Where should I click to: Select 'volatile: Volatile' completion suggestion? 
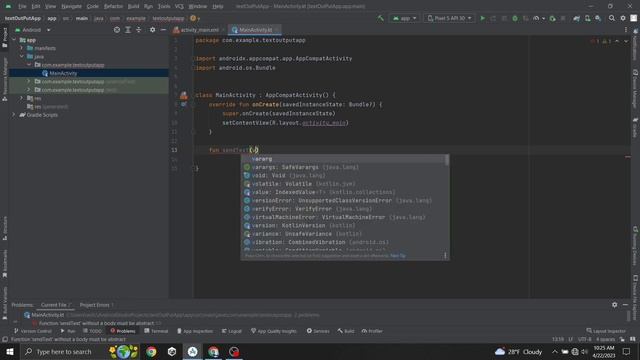pyautogui.click(x=344, y=184)
